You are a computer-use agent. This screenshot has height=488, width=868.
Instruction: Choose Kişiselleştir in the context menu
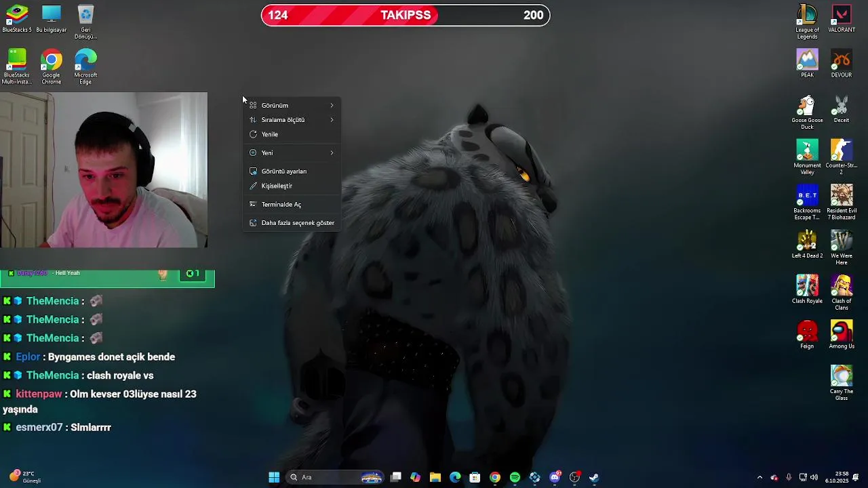tap(292, 186)
